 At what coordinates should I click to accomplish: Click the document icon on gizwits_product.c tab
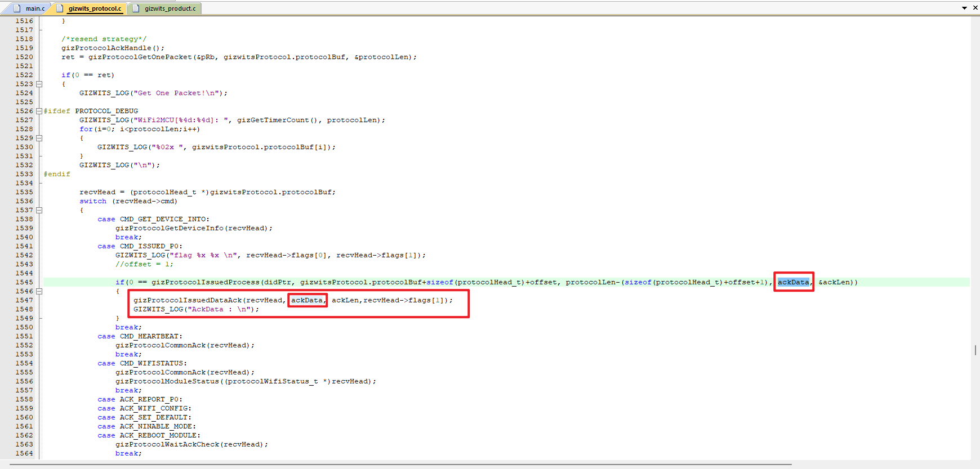coord(136,8)
